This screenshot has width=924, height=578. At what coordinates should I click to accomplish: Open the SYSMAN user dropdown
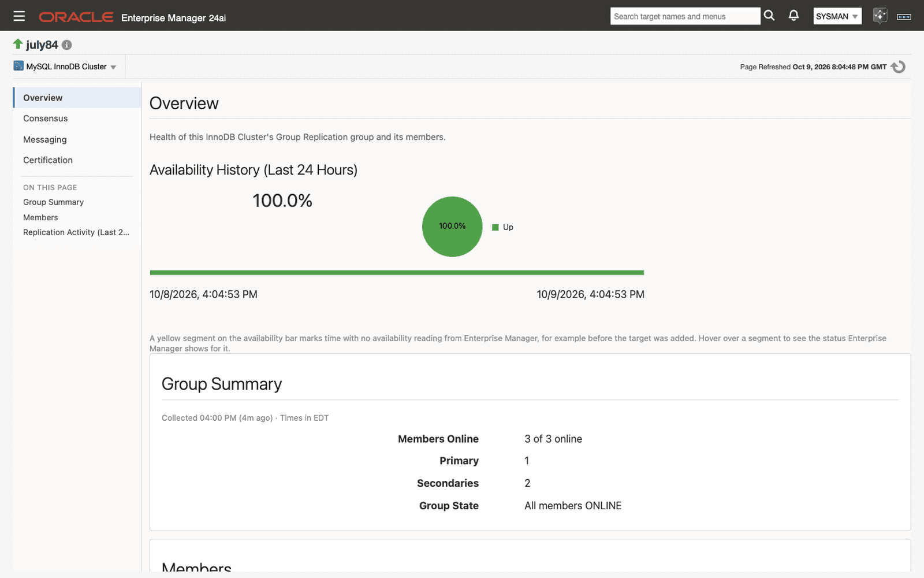pyautogui.click(x=837, y=16)
